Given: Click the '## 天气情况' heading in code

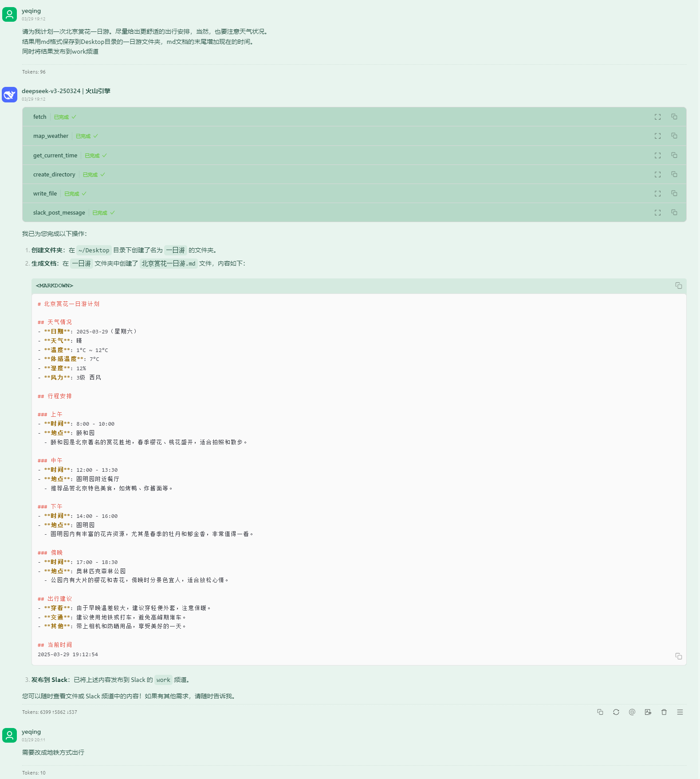Looking at the screenshot, I should 55,322.
